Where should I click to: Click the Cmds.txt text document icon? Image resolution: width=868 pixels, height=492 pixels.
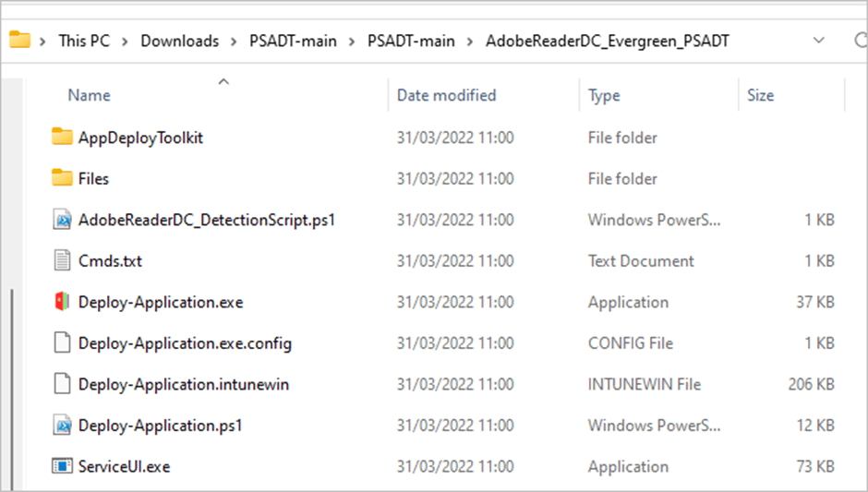click(62, 260)
